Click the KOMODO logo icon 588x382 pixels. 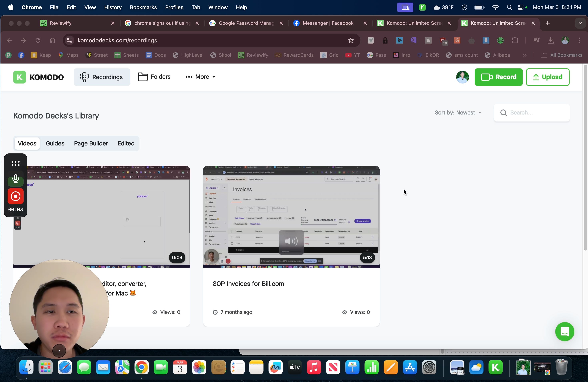(x=20, y=77)
